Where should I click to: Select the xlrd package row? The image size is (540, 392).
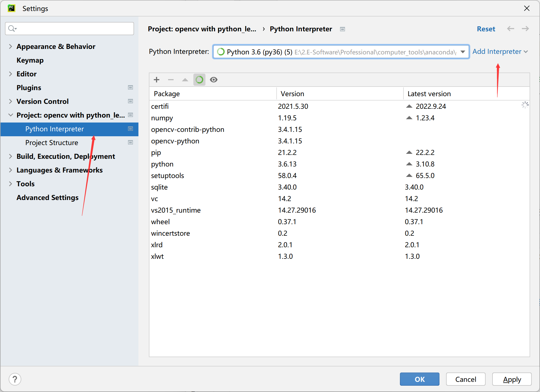pyautogui.click(x=339, y=245)
